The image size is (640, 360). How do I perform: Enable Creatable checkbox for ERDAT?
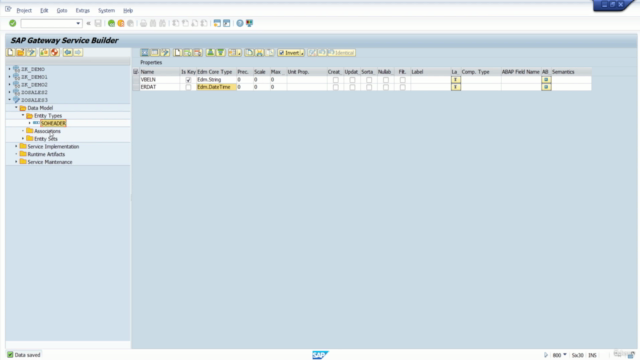pyautogui.click(x=336, y=87)
